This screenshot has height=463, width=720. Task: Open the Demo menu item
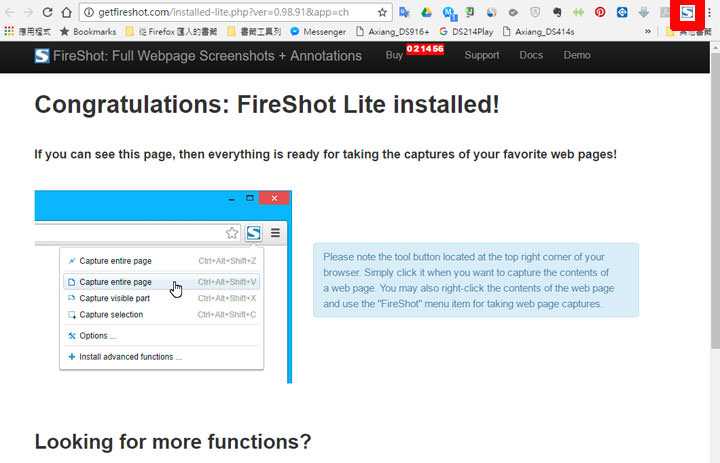[x=577, y=55]
